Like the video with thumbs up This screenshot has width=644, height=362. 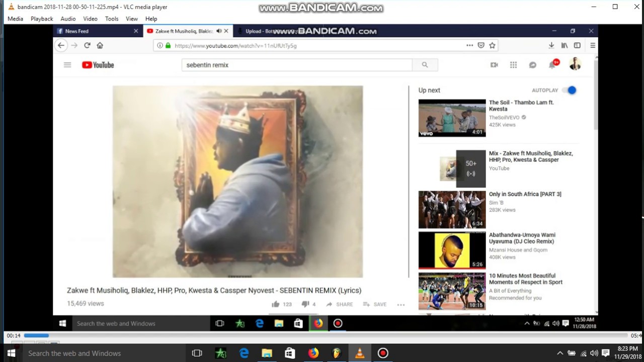(x=275, y=304)
